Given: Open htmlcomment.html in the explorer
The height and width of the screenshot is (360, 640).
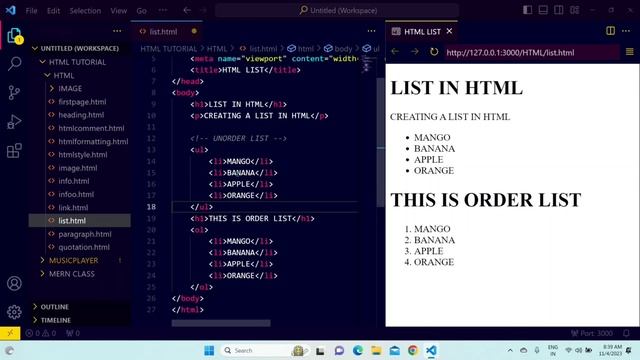Looking at the screenshot, I should pyautogui.click(x=91, y=128).
